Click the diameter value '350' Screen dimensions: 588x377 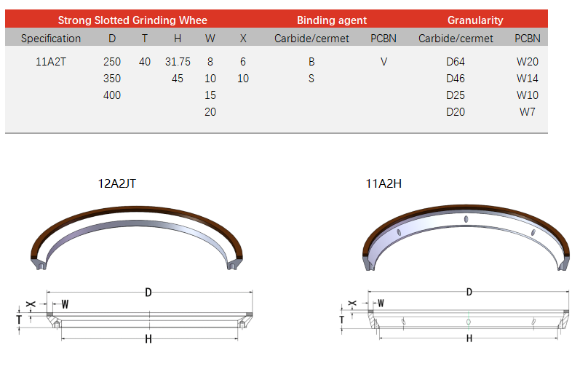coord(112,79)
